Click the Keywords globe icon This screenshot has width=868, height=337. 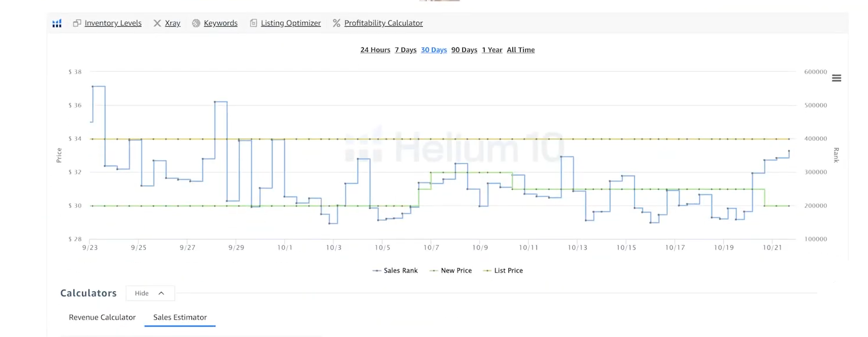click(196, 23)
